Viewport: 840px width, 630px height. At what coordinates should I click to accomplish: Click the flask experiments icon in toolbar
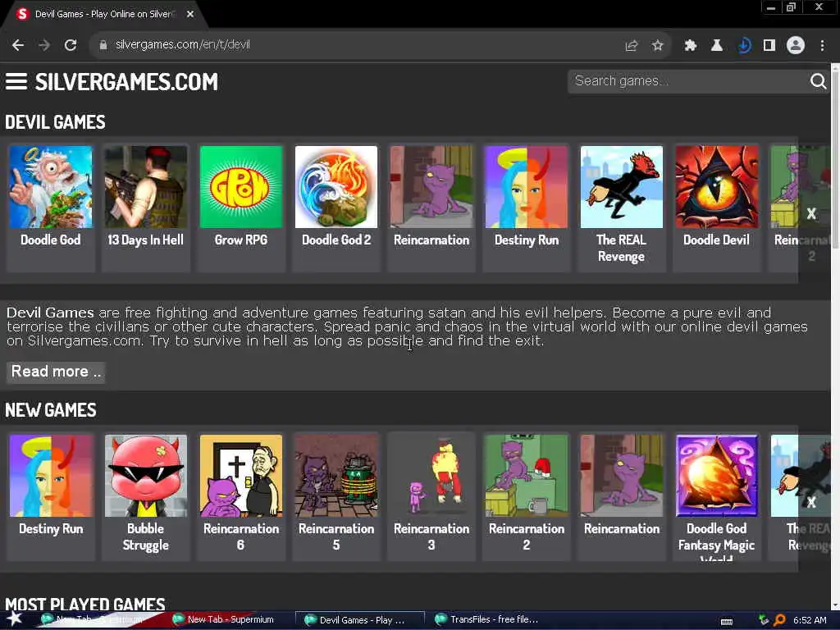tap(716, 46)
